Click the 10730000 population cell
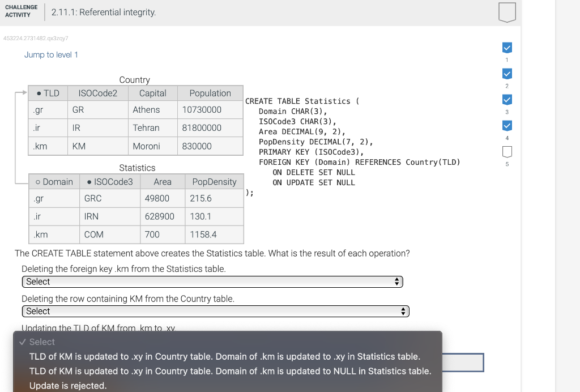The height and width of the screenshot is (392, 580). [x=210, y=110]
